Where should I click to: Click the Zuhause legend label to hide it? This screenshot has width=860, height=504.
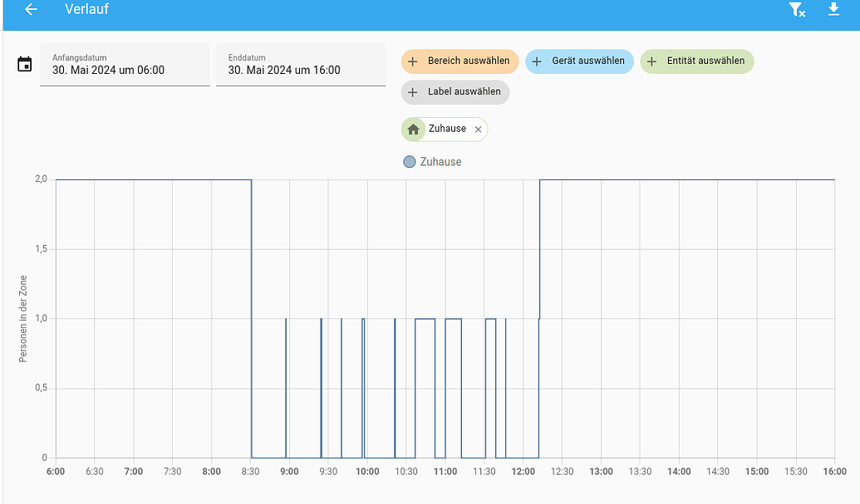point(439,161)
